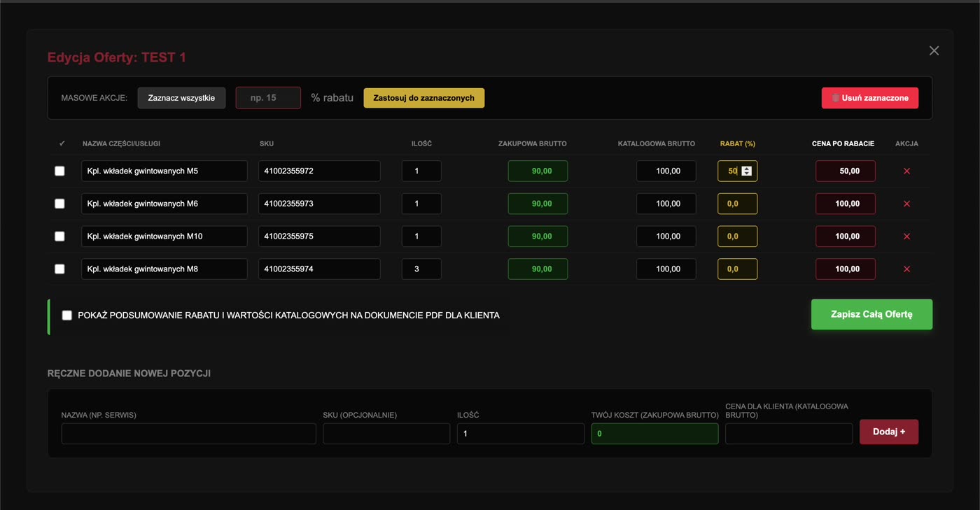Apply discount with Zastosuj do zaznaczonych
The height and width of the screenshot is (510, 980).
(423, 98)
